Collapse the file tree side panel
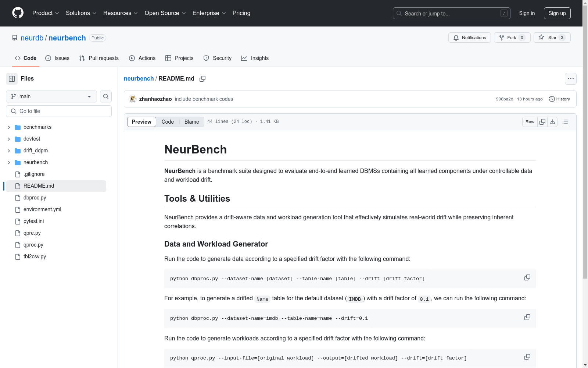The height and width of the screenshot is (368, 588). (12, 79)
